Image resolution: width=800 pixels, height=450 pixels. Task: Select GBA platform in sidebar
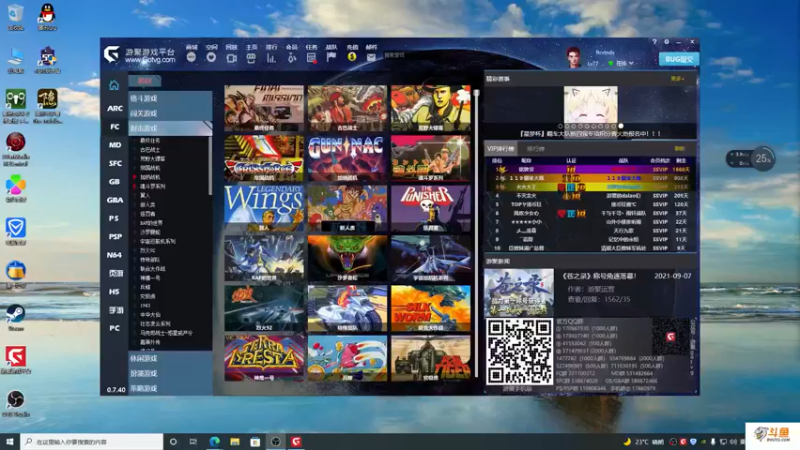point(115,200)
